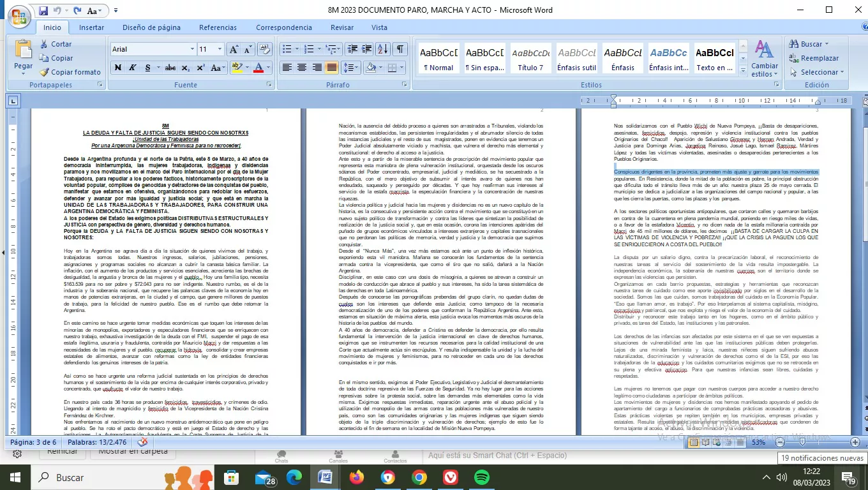Open bullets list dropdown arrow

(x=296, y=49)
